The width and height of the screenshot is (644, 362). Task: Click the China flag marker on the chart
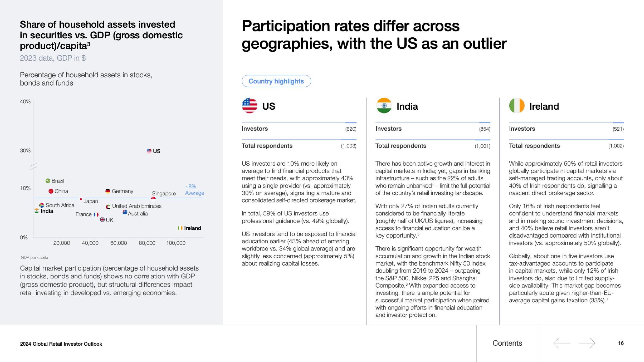click(x=51, y=191)
